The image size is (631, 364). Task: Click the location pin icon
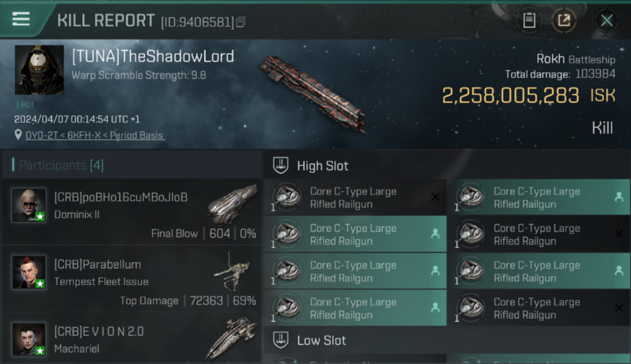18,135
